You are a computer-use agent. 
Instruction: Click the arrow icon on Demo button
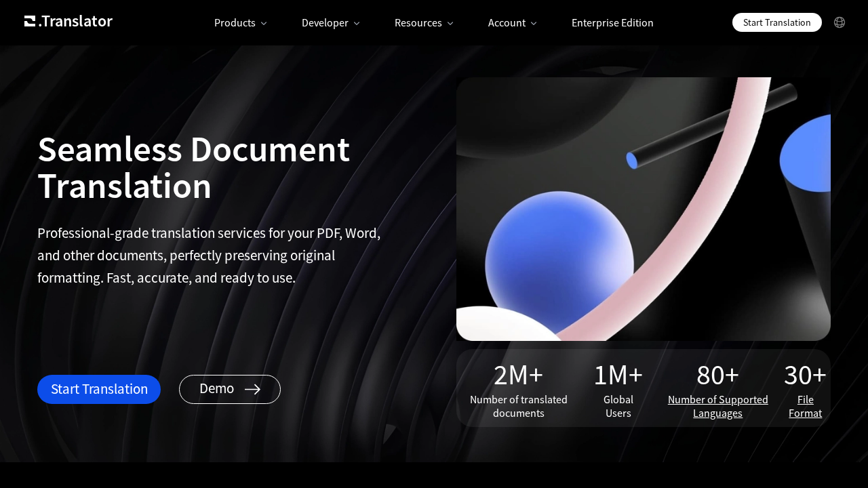[x=252, y=389]
